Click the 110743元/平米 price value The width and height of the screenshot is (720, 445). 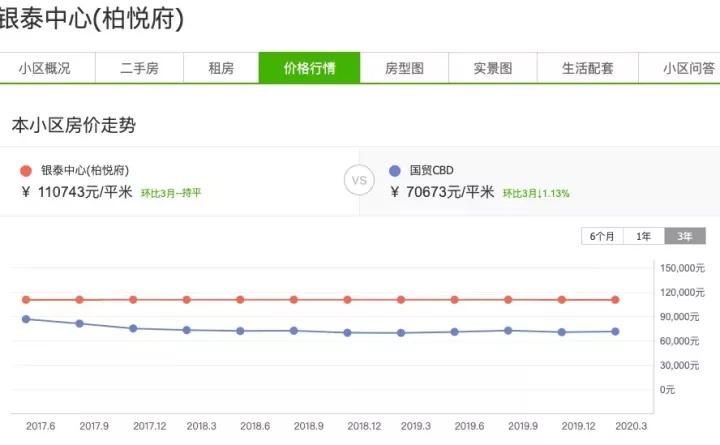tap(85, 192)
